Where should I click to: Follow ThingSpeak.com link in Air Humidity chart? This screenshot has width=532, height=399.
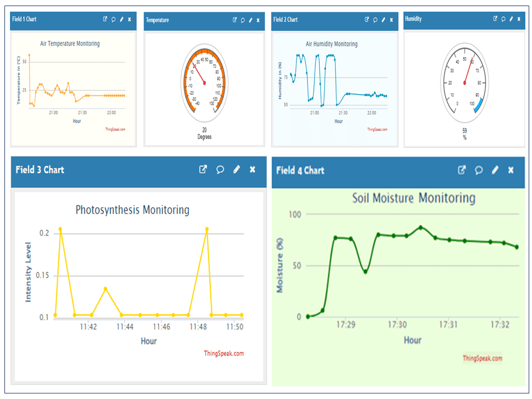coord(377,129)
